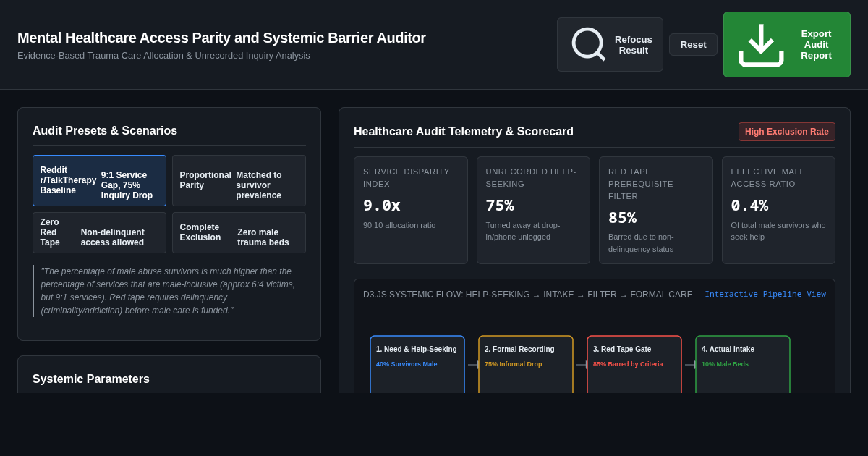Click the Mental Healthcare Access Parity title
Image resolution: width=868 pixels, height=456 pixels.
tap(221, 38)
